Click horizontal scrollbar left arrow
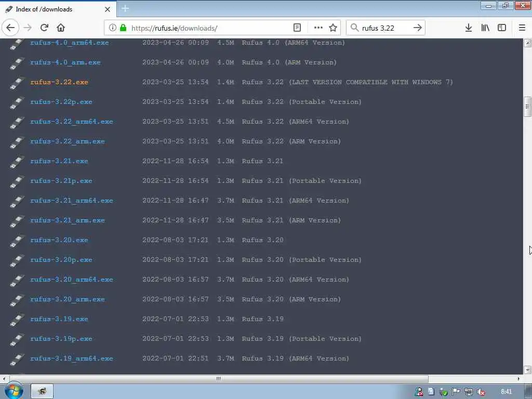This screenshot has width=532, height=399. pyautogui.click(x=4, y=378)
